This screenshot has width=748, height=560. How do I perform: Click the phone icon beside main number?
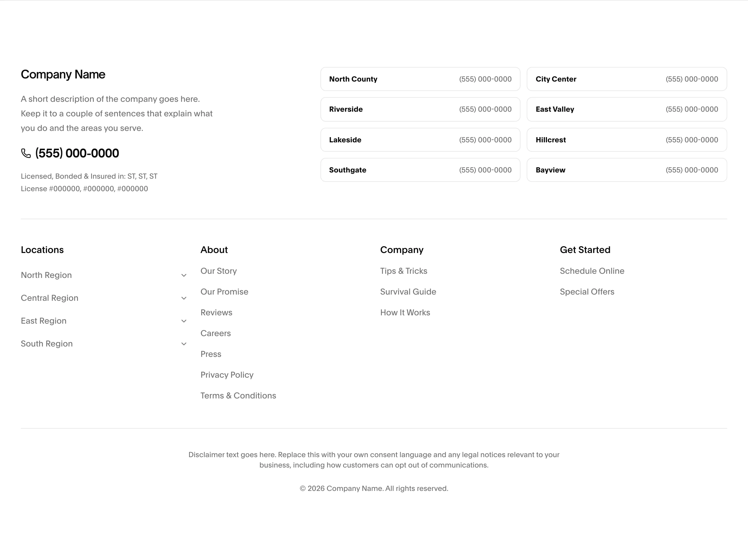26,153
